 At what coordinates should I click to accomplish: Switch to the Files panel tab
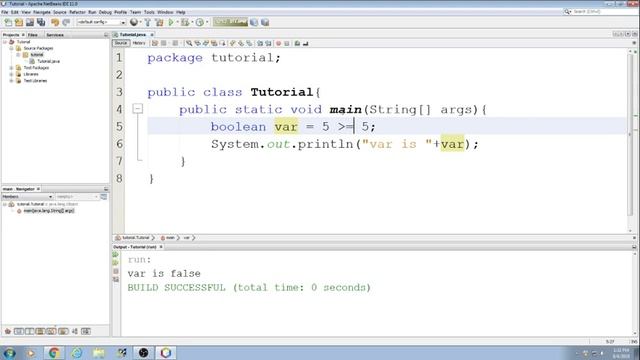33,35
